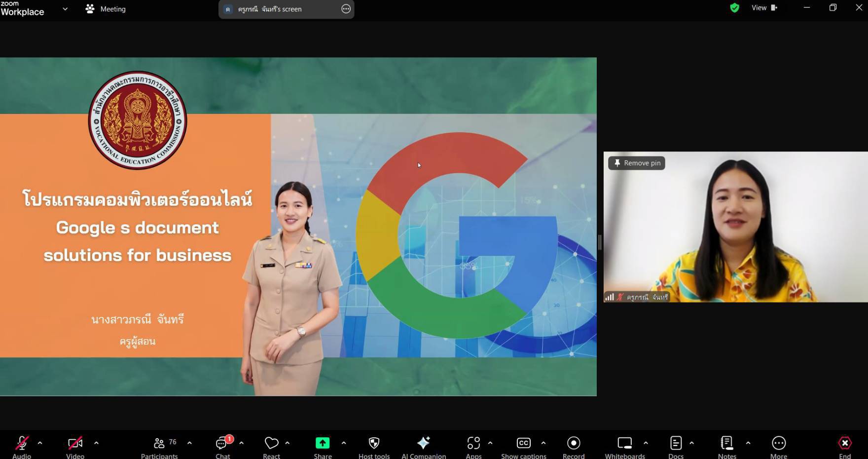Click the pinned speaker's video thumbnail
Screen dimensions: 868x459
735,227
